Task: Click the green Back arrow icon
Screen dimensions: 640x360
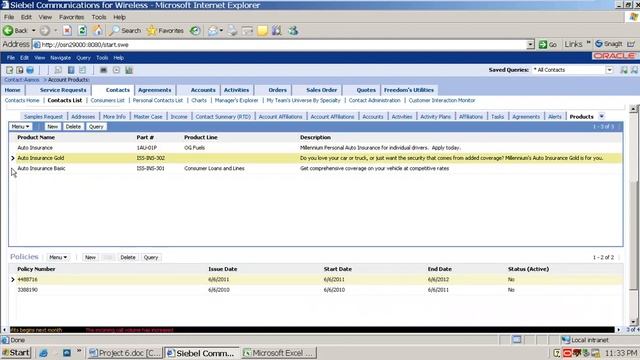Action: point(8,31)
